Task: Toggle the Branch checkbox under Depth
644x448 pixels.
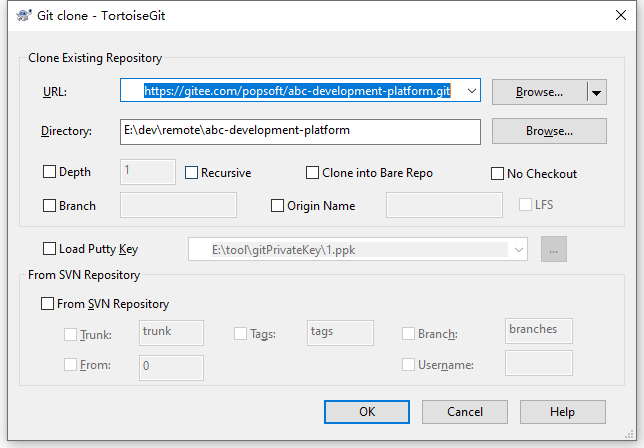Action: coord(49,205)
